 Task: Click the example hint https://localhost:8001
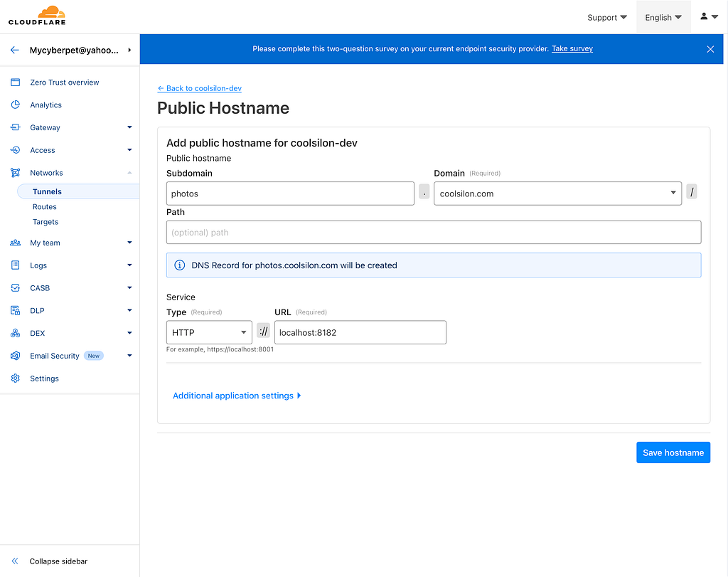click(x=220, y=349)
